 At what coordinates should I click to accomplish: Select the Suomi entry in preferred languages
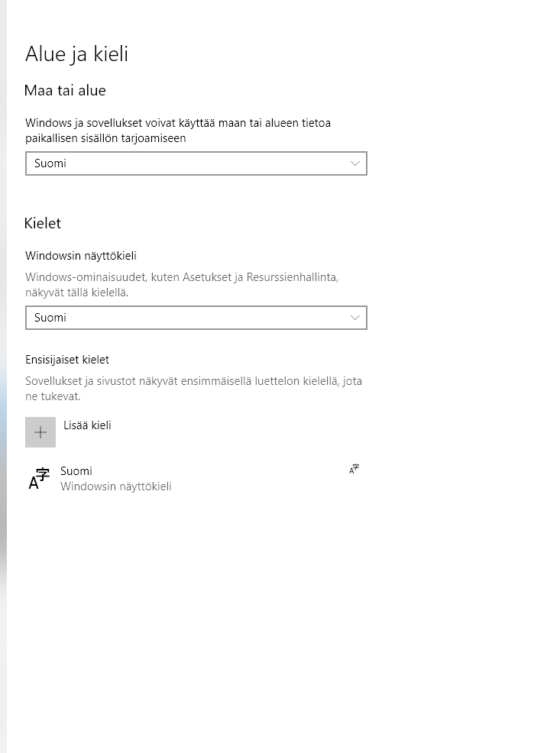point(196,478)
